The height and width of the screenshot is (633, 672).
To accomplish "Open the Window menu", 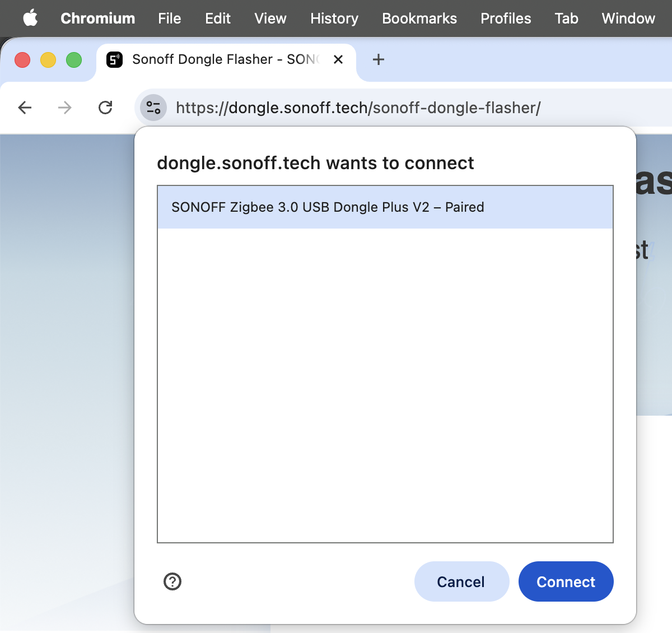I will [628, 18].
